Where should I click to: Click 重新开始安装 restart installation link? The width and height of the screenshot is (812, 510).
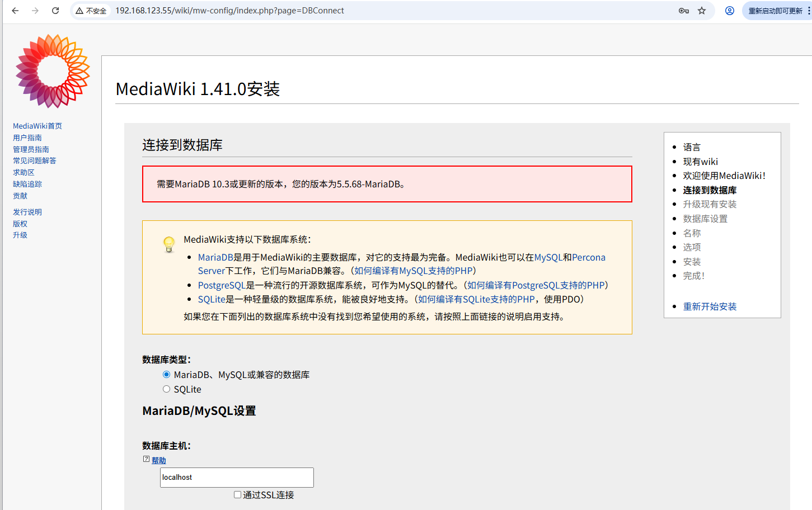tap(710, 306)
